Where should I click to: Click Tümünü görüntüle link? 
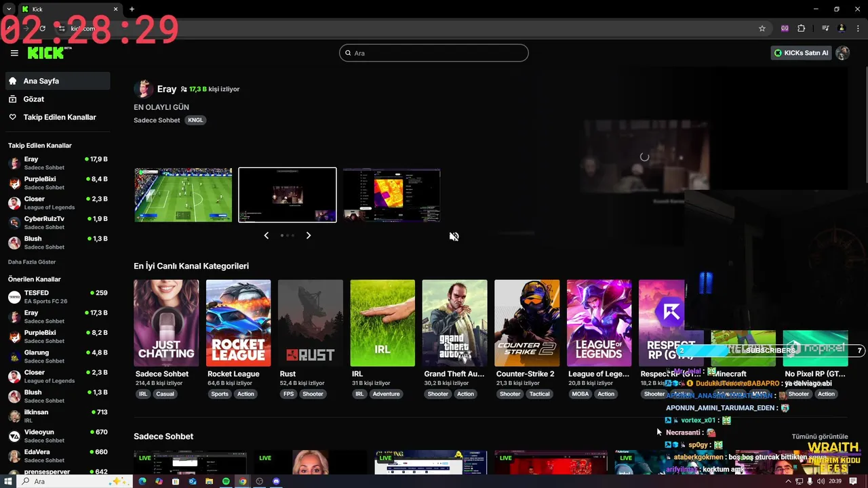(x=820, y=436)
